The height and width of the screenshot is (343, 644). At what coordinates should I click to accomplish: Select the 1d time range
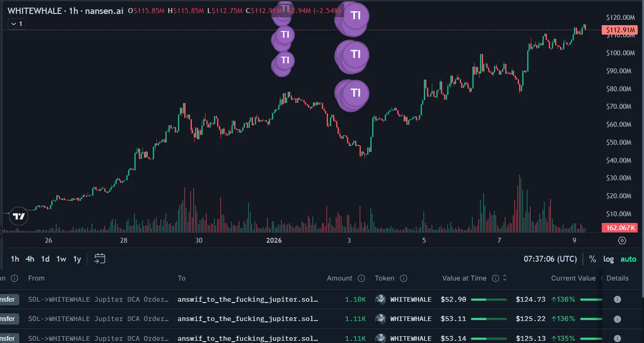coord(45,259)
